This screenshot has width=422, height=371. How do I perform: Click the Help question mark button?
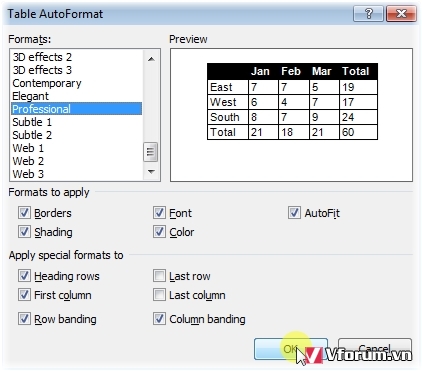pyautogui.click(x=368, y=14)
